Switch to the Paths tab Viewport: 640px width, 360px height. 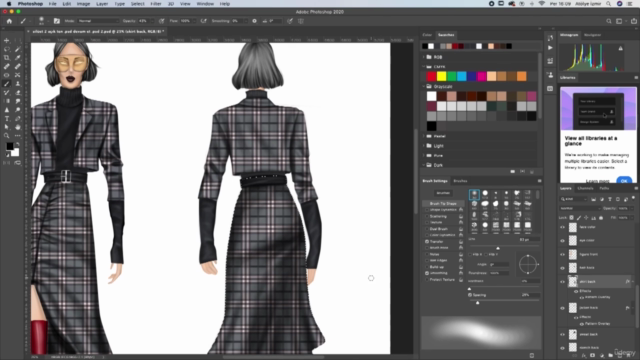(604, 188)
